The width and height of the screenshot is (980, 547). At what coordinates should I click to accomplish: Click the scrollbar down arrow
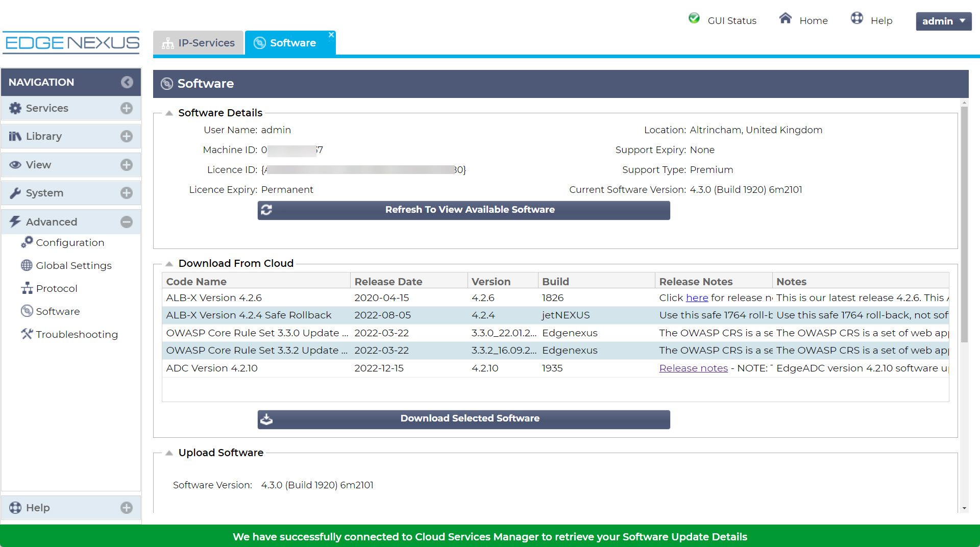pyautogui.click(x=964, y=508)
